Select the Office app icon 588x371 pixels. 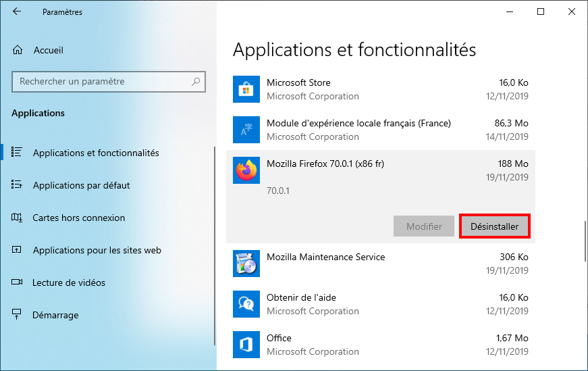point(246,345)
